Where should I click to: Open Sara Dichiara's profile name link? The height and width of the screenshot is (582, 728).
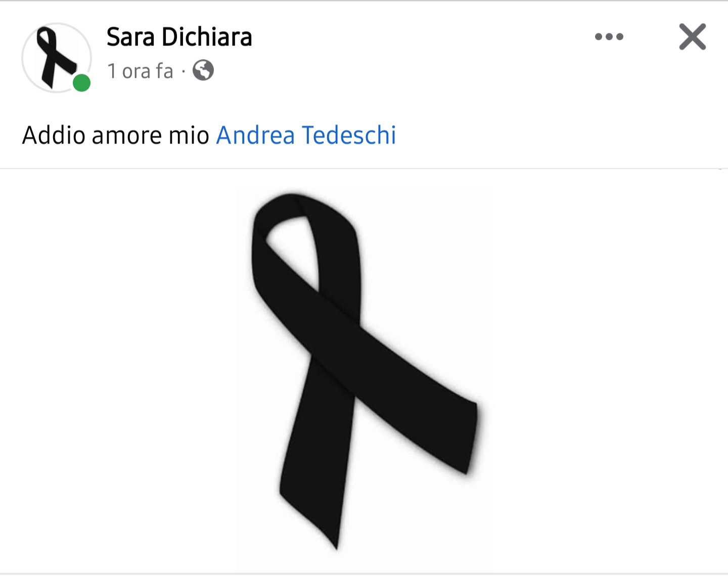[179, 37]
